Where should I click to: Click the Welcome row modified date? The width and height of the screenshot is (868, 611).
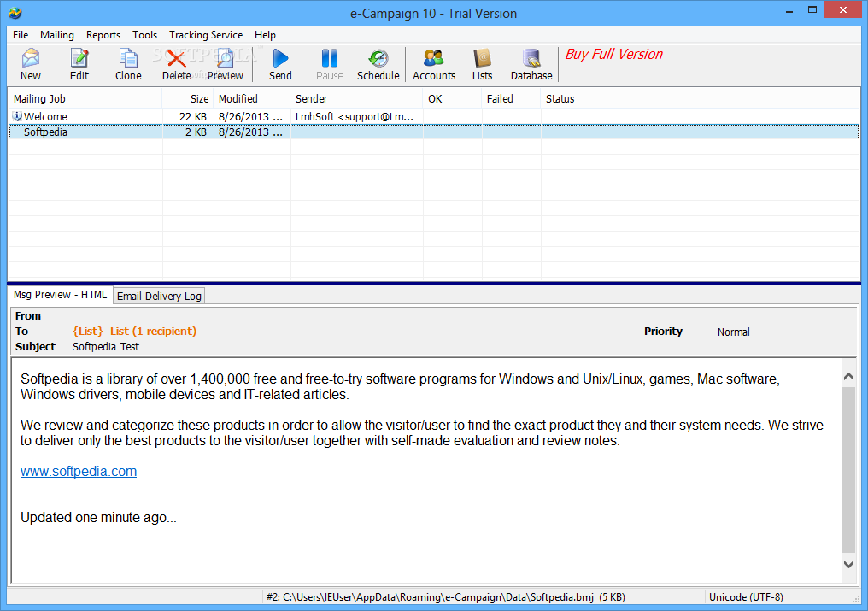(251, 116)
